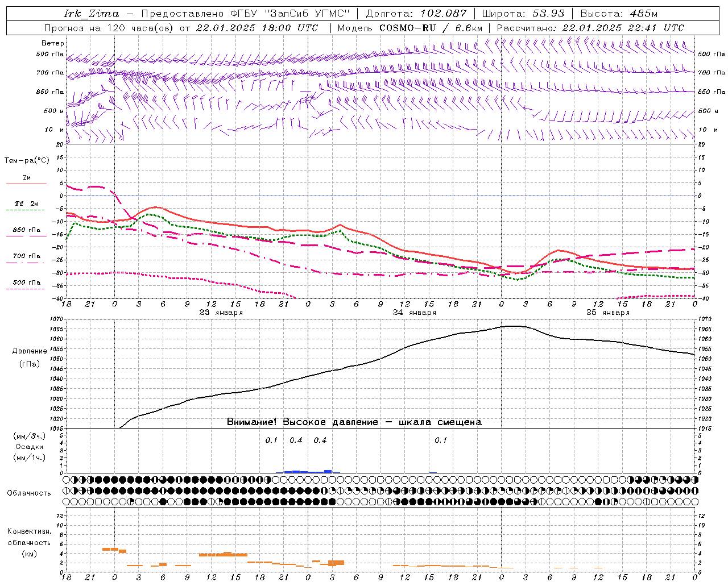Select the 'Предоставлено ФГБУ "ЗапСиб УГМС"' provider text
728x582 pixels.
[245, 14]
